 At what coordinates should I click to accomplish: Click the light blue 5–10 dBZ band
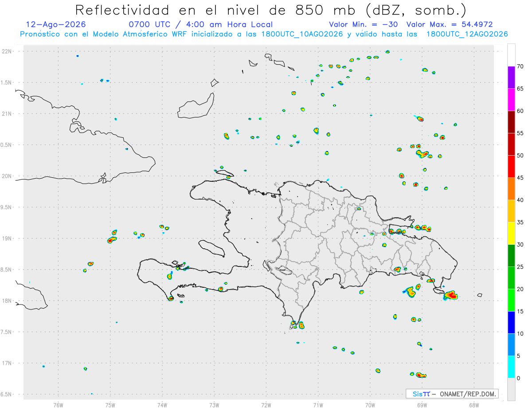pos(511,344)
